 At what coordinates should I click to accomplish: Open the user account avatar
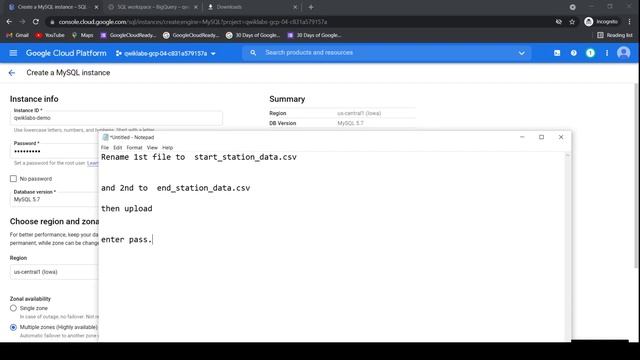pyautogui.click(x=623, y=53)
